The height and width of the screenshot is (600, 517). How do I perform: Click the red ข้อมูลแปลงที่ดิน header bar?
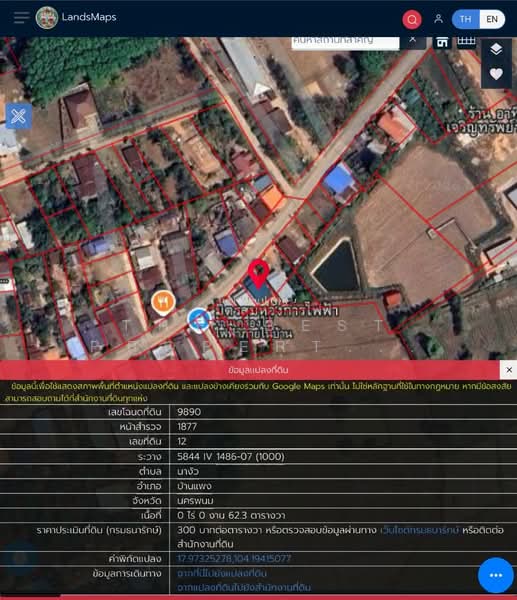(250, 370)
